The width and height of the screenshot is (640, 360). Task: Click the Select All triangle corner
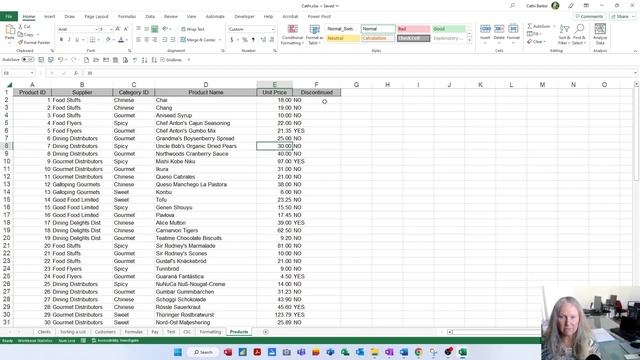[9, 85]
